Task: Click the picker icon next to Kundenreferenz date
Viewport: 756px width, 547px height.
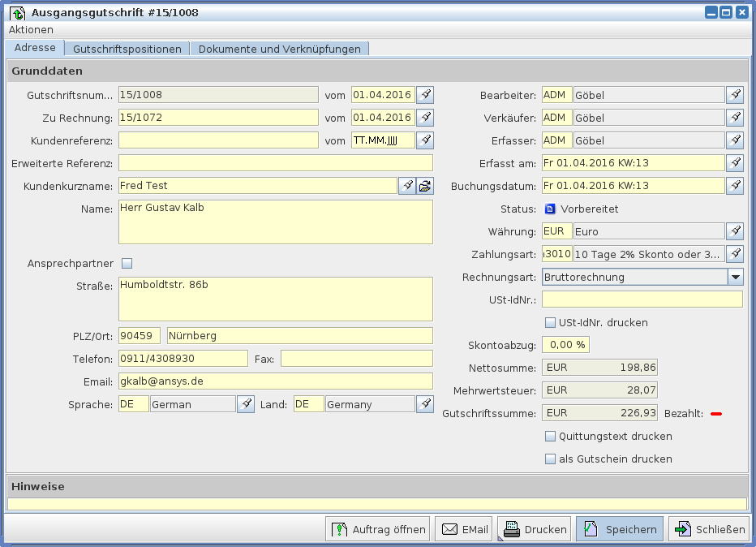Action: 424,140
